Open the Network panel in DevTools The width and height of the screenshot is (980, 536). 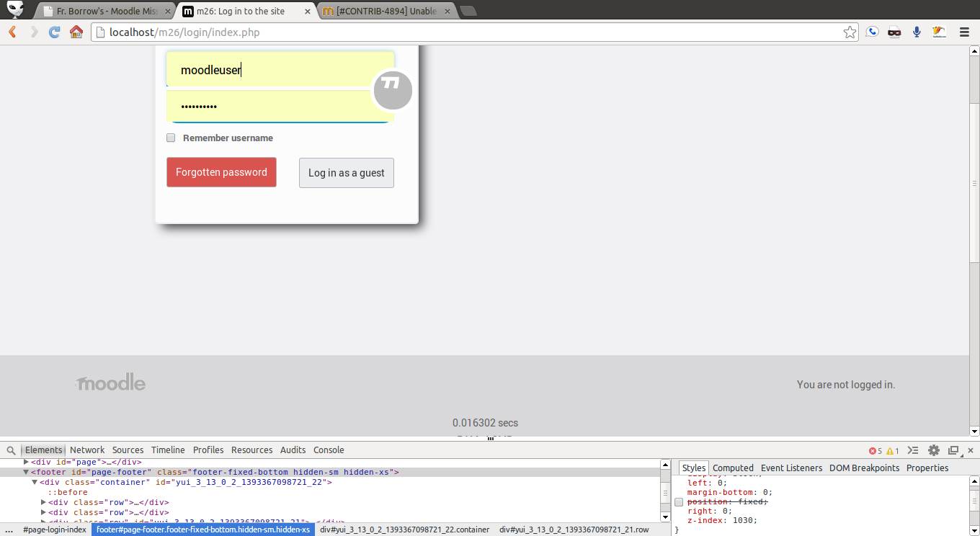pyautogui.click(x=87, y=450)
